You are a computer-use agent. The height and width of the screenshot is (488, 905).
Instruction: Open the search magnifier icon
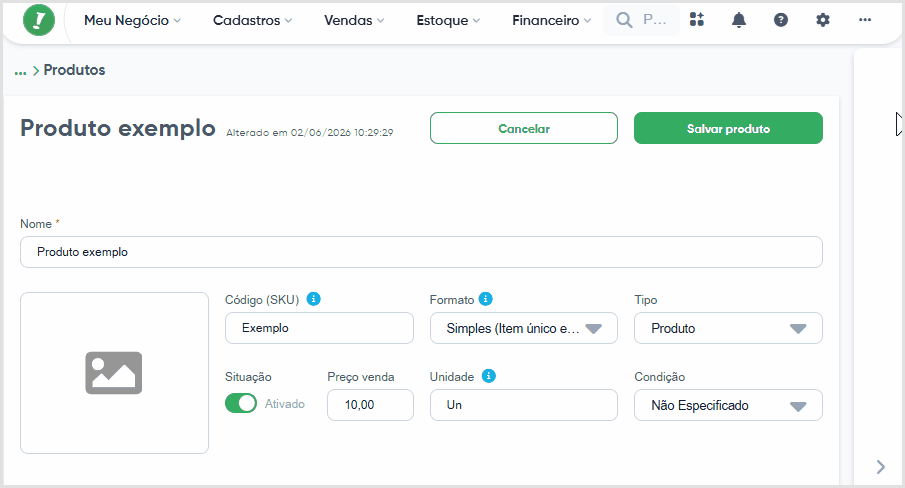click(x=624, y=20)
